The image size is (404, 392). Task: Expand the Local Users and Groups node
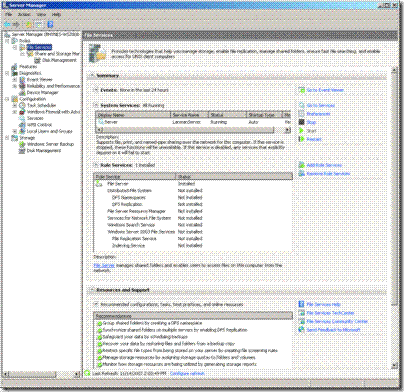pos(15,131)
